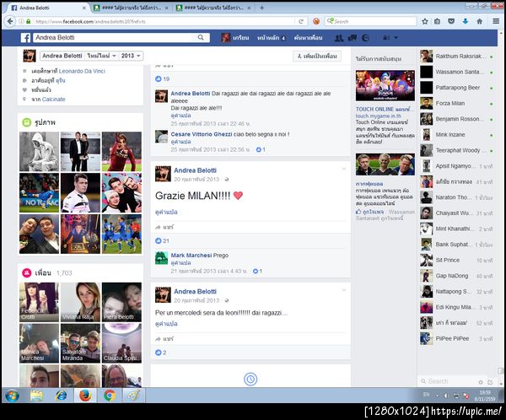The image size is (506, 420).
Task: Bookmark this page with the star icon
Action: (x=425, y=21)
